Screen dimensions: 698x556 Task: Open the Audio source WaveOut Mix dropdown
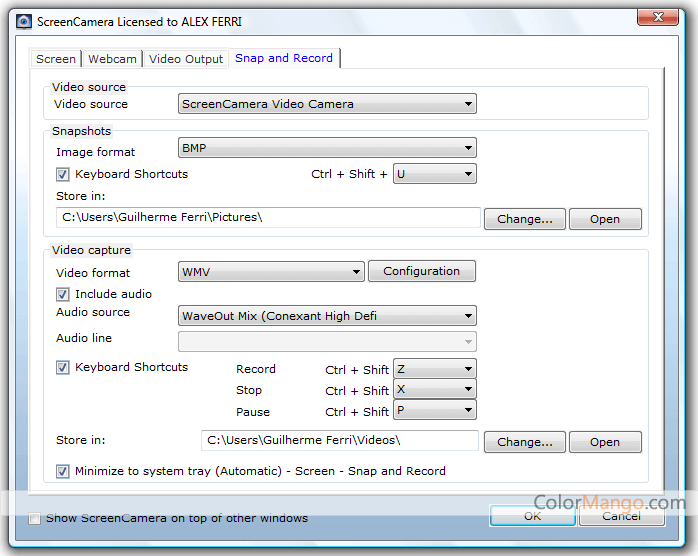pos(327,317)
